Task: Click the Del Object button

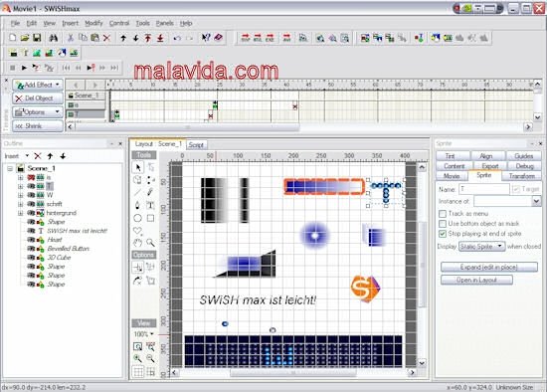Action: coord(38,98)
